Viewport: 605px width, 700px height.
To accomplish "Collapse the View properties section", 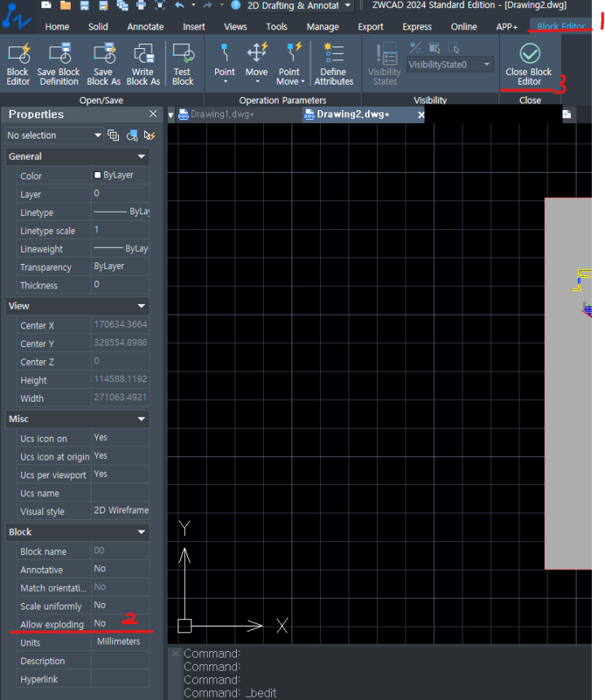I will click(x=142, y=306).
